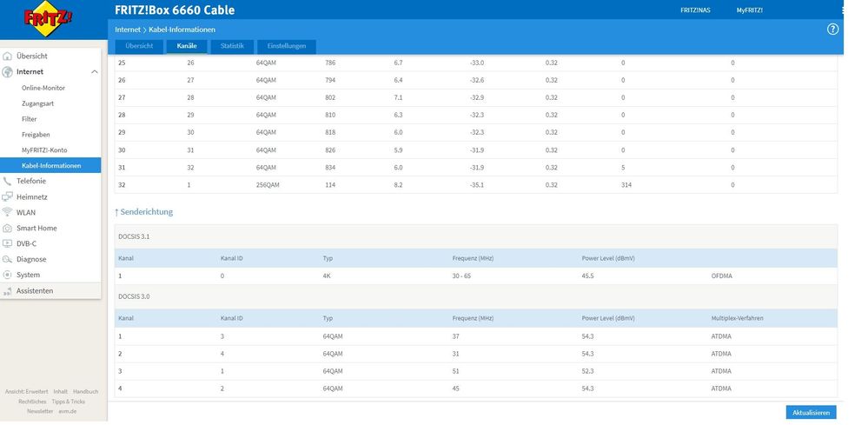Click the 314 error count cell
Viewport: 868px width, 425px height.
click(x=626, y=185)
